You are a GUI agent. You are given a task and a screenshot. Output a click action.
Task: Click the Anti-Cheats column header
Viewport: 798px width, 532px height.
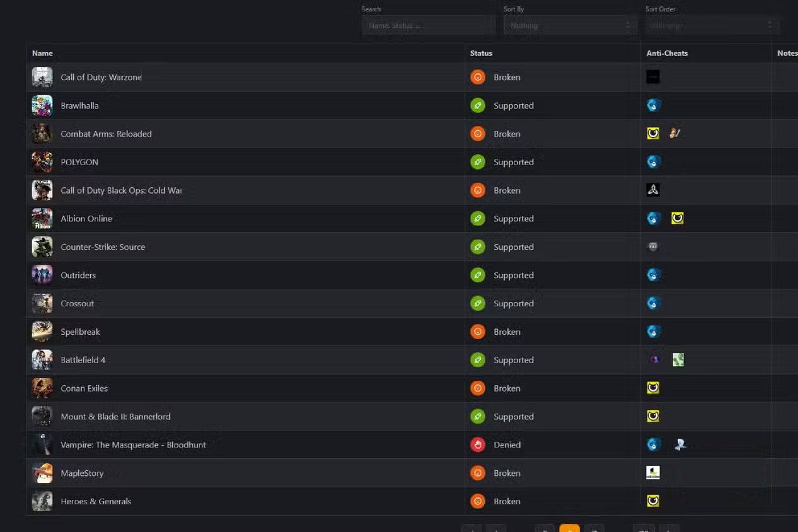click(x=667, y=54)
